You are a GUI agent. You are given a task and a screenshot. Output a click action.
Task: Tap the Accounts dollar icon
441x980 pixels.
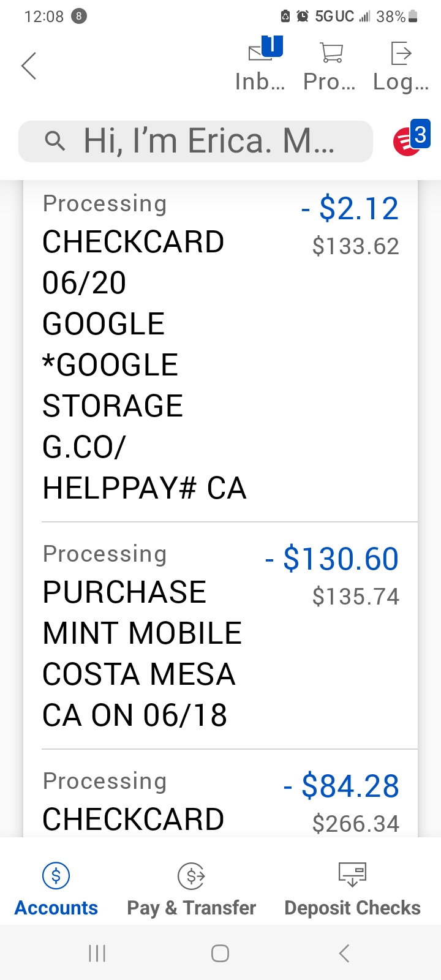pos(56,876)
